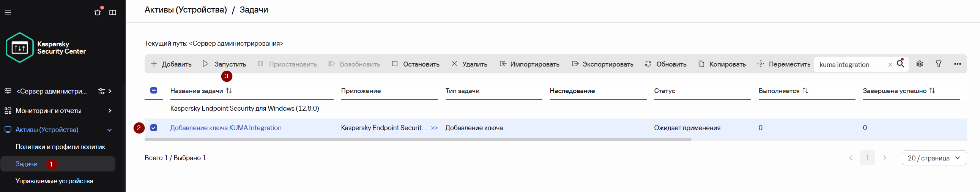Screen dimensions: 980x192
Task: Click the horizontal scrollbar under the table
Action: click(418, 140)
